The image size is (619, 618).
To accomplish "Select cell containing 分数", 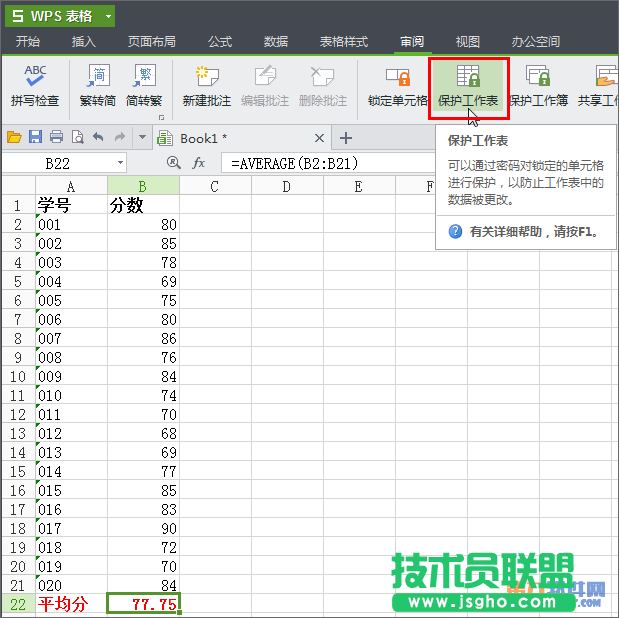I will [143, 205].
